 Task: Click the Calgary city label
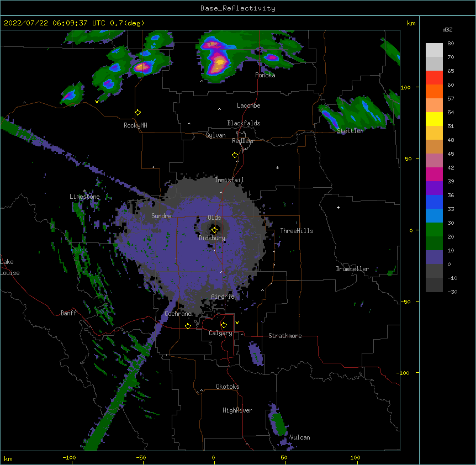click(x=220, y=333)
